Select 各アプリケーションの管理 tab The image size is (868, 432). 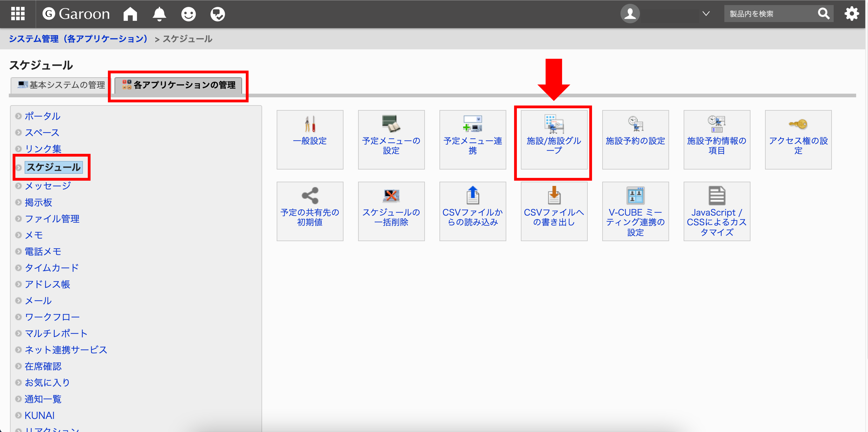coord(179,85)
